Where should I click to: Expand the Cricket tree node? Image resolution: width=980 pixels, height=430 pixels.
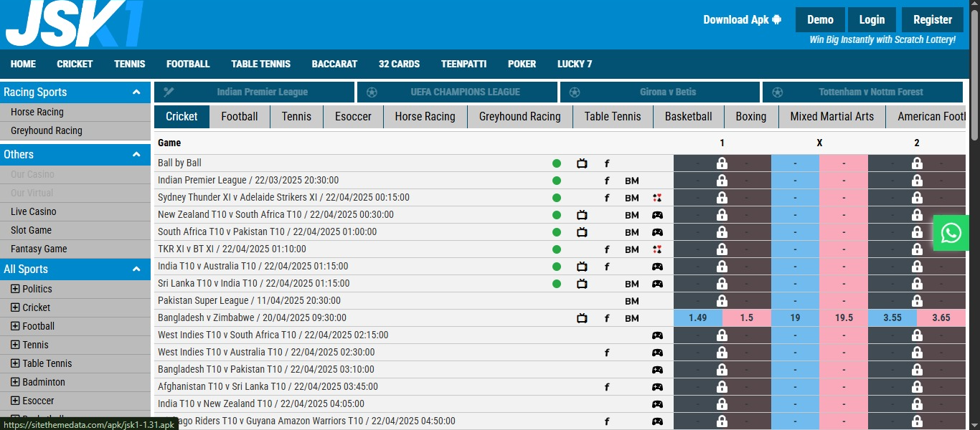[15, 307]
